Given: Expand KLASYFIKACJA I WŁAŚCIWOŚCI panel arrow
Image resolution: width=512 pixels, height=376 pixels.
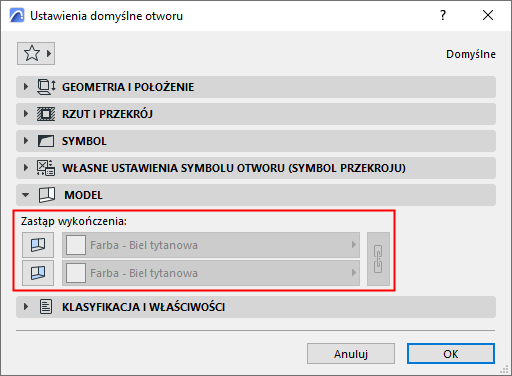Looking at the screenshot, I should click(26, 307).
